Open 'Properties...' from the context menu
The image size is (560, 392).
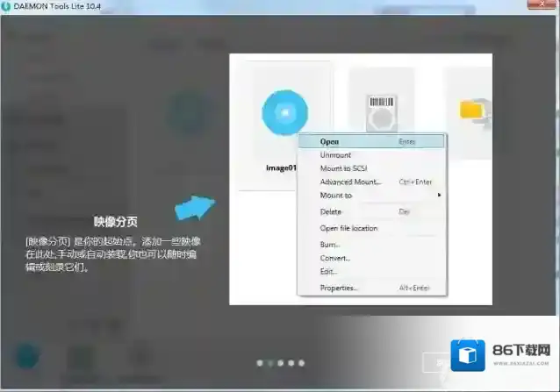point(339,289)
